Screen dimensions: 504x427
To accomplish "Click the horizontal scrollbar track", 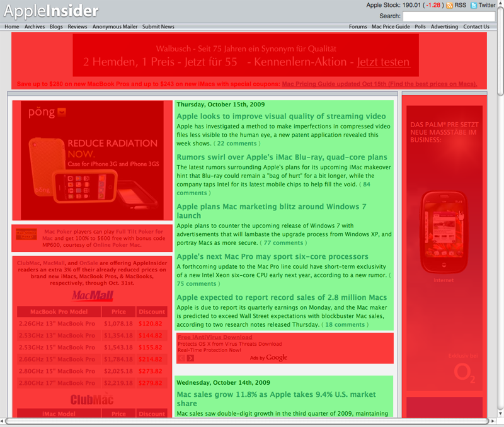I will pyautogui.click(x=248, y=421).
